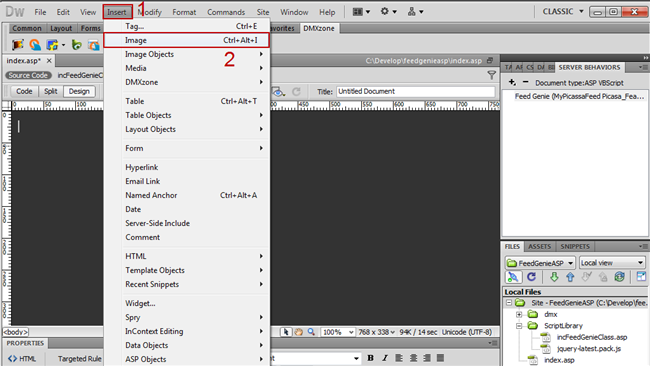Click the Source Code button
The width and height of the screenshot is (650, 366).
point(28,75)
